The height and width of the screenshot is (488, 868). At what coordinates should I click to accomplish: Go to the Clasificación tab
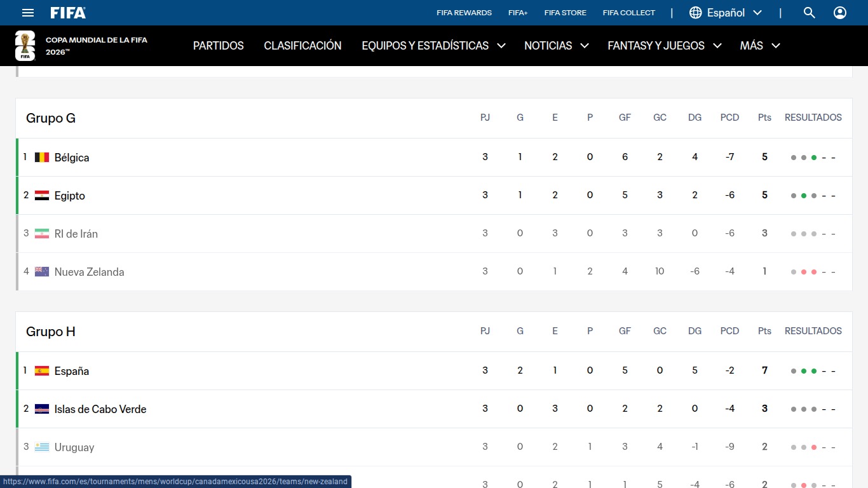coord(302,46)
